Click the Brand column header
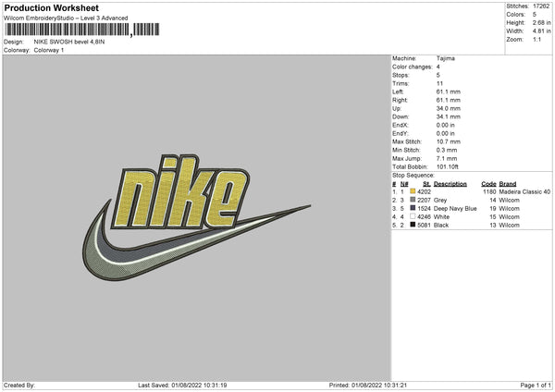 point(508,184)
